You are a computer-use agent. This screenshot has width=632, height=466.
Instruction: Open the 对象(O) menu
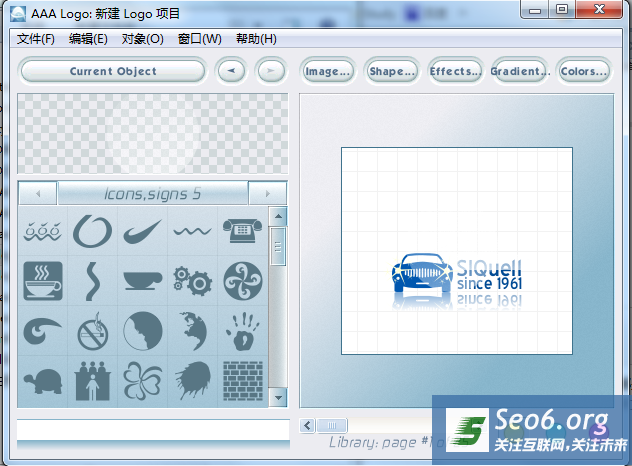point(142,39)
